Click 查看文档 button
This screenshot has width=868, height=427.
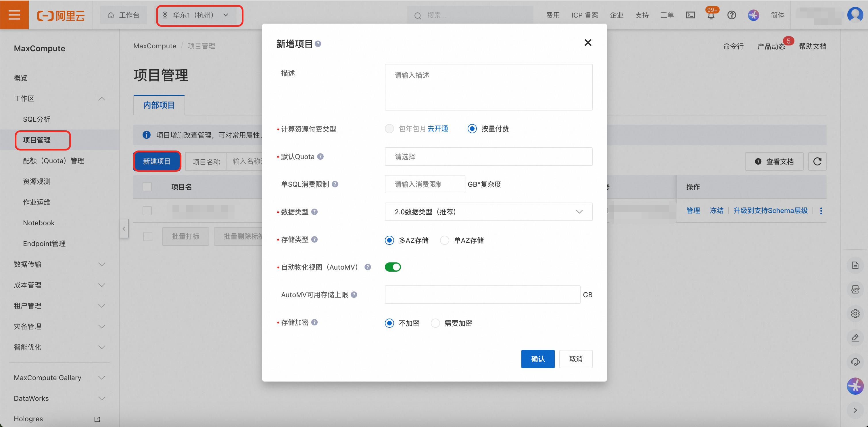[774, 161]
